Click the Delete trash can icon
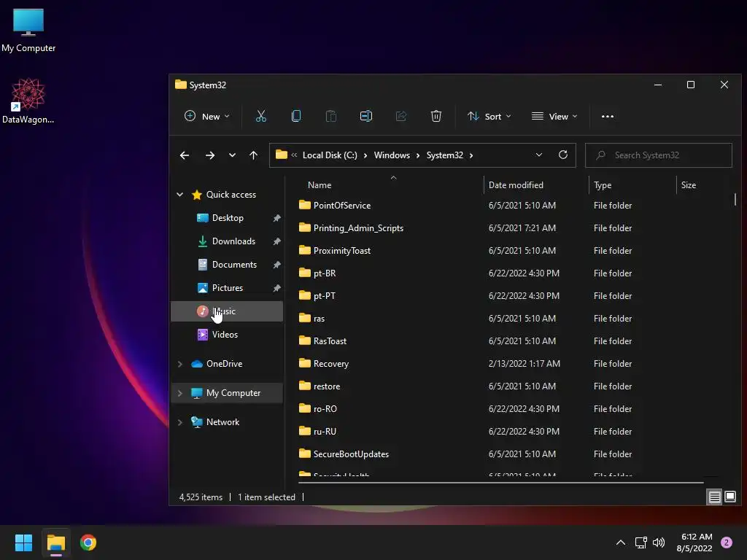Screen dimensions: 747x560 click(x=436, y=116)
